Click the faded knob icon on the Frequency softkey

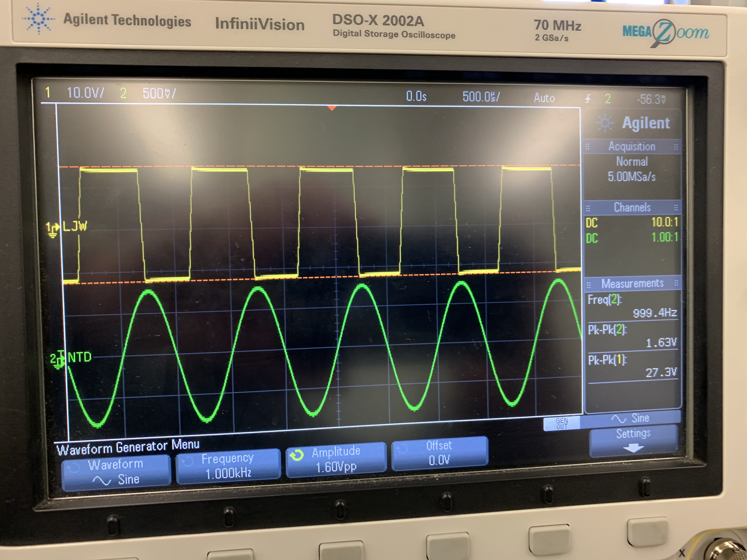point(187,461)
